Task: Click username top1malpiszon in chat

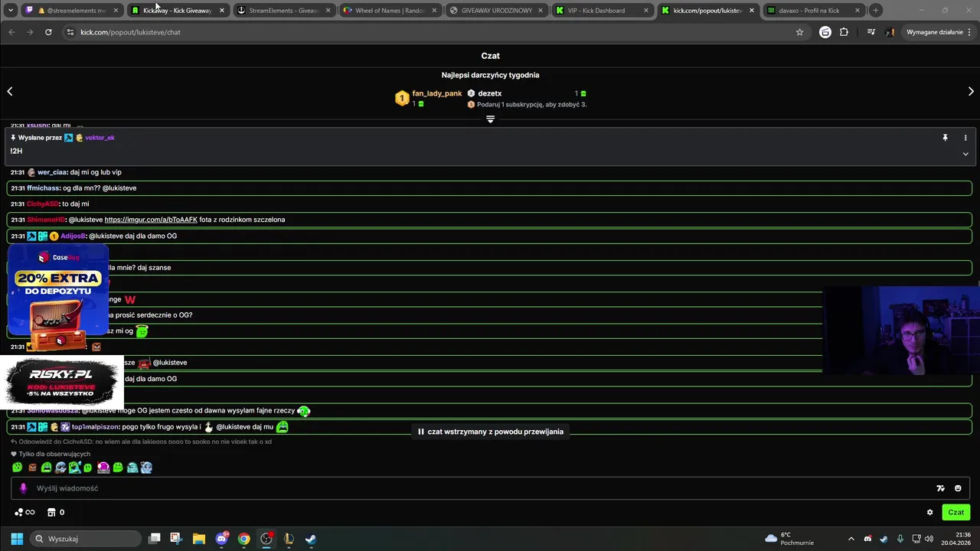Action: [95, 427]
